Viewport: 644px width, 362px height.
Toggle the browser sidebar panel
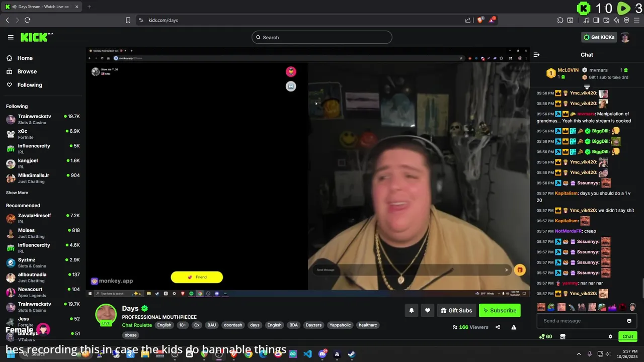[x=596, y=20]
